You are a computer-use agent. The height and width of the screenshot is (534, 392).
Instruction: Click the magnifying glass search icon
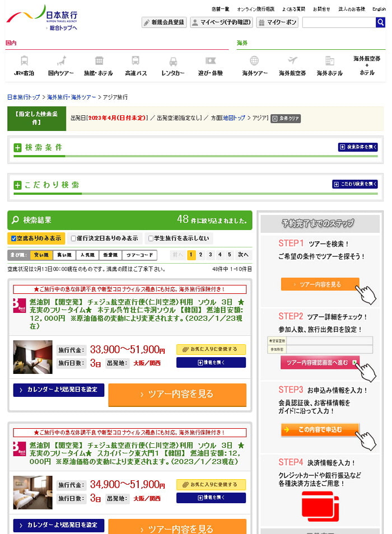[x=380, y=22]
